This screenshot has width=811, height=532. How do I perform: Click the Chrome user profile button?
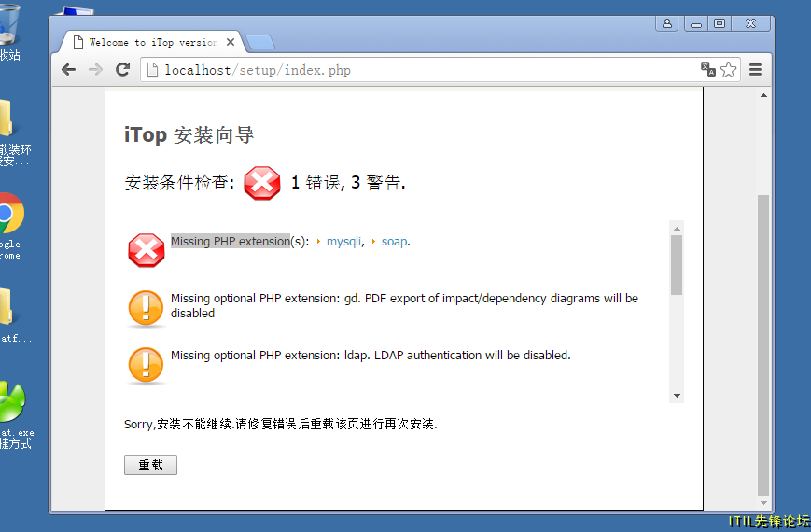[667, 24]
